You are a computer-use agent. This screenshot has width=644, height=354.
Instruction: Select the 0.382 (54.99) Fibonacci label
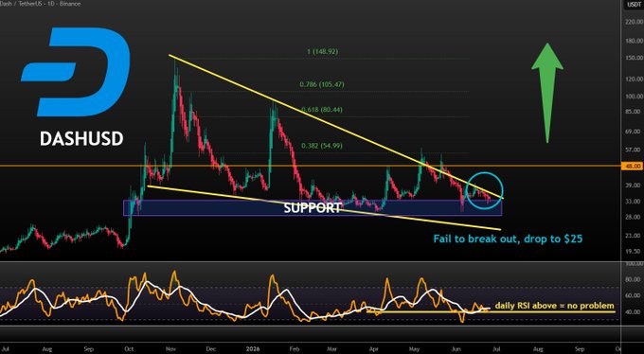322,146
